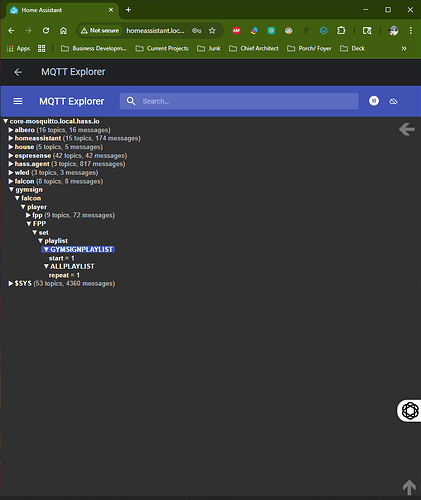Click the homeassistant.loc address bar text
The height and width of the screenshot is (500, 421).
coord(155,31)
